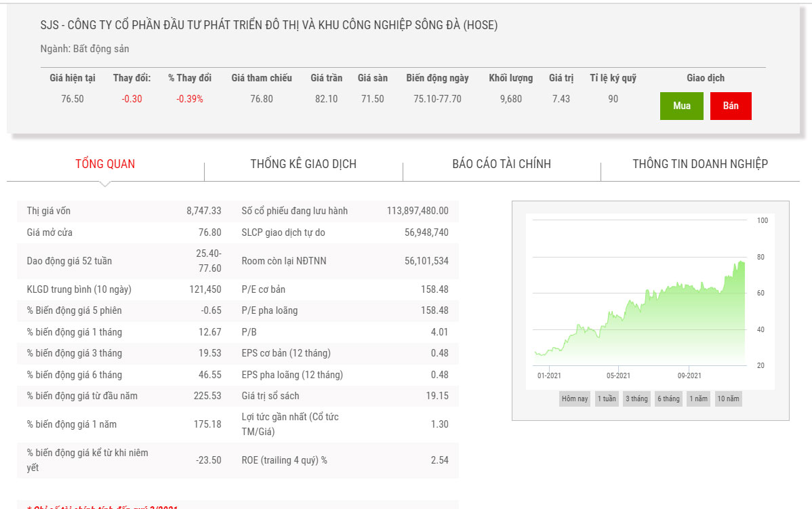Set chart range to 6 tháng

tap(668, 399)
